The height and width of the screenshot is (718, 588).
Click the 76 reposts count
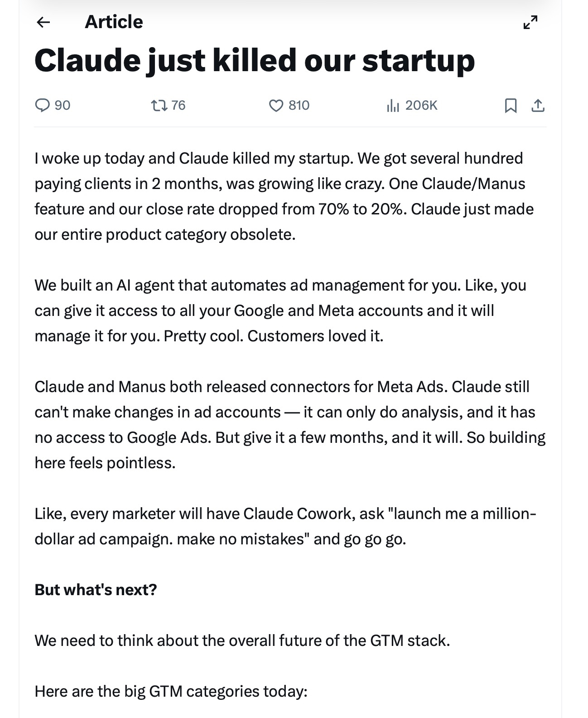[x=178, y=105]
